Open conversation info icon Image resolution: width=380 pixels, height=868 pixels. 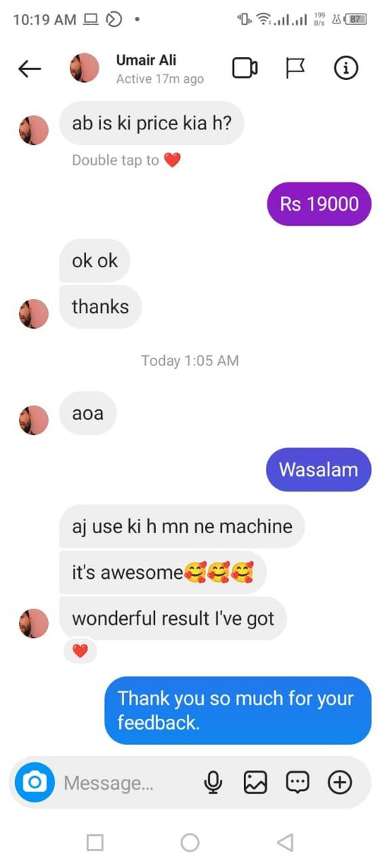pos(347,68)
